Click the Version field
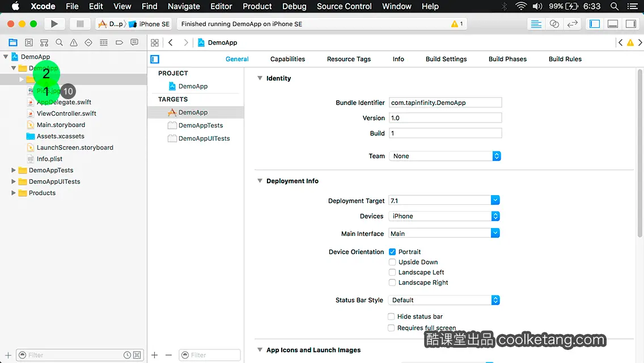This screenshot has width=644, height=363. pyautogui.click(x=445, y=118)
